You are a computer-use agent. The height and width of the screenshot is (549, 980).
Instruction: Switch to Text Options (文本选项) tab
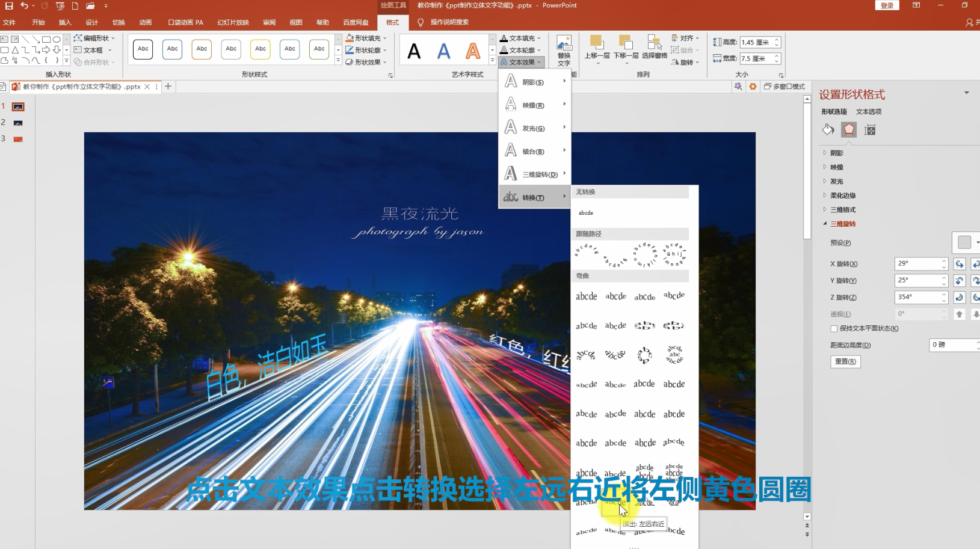coord(869,112)
